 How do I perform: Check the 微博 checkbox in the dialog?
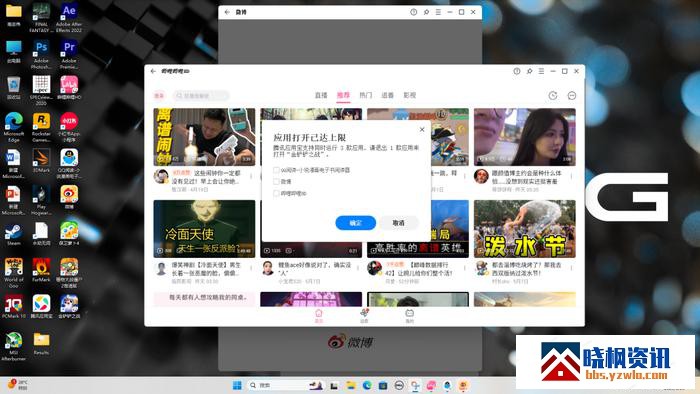point(276,182)
